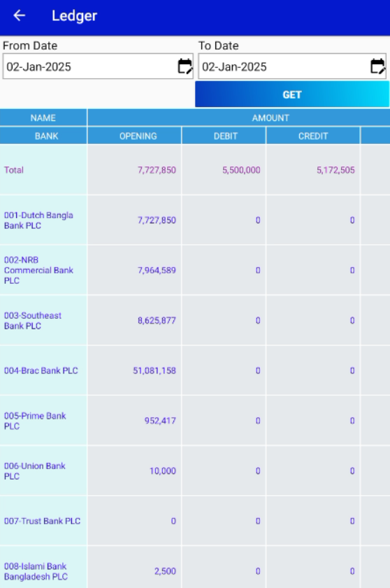This screenshot has height=588, width=390.
Task: Go back using the arrow icon
Action: click(x=19, y=15)
